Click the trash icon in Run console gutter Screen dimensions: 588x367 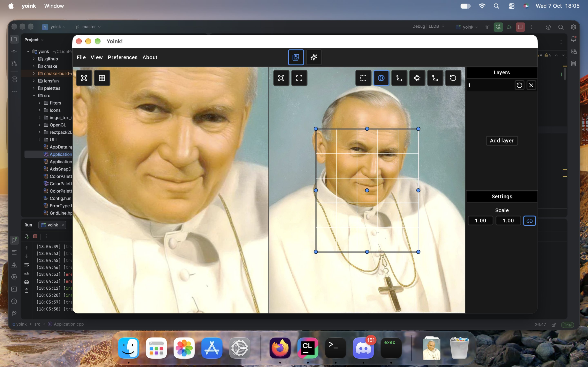27,291
